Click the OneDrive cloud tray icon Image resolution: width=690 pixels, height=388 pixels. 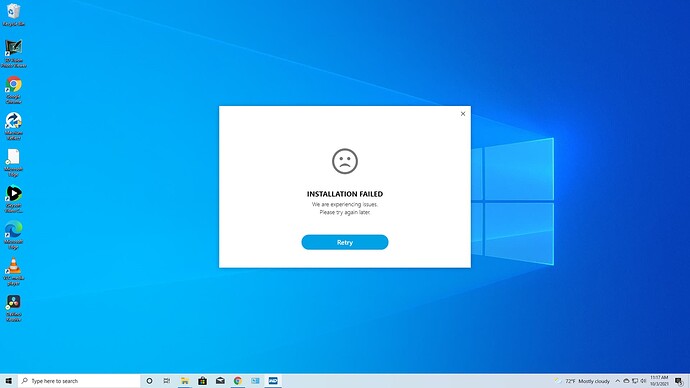[626, 381]
